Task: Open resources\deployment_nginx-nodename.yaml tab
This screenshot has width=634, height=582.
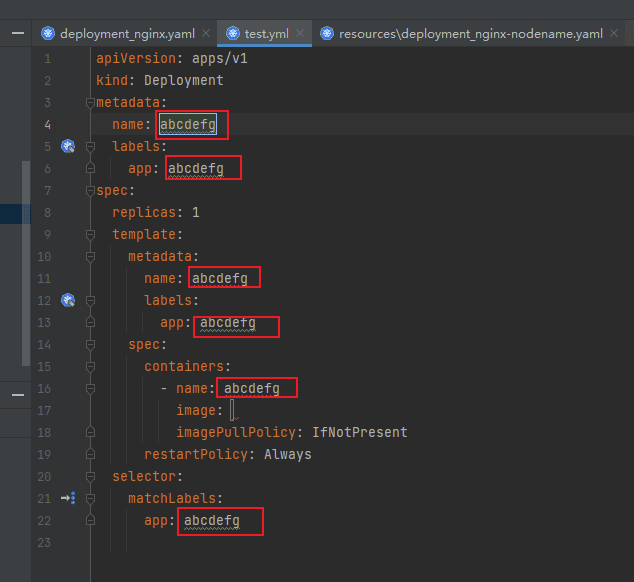Action: tap(471, 34)
